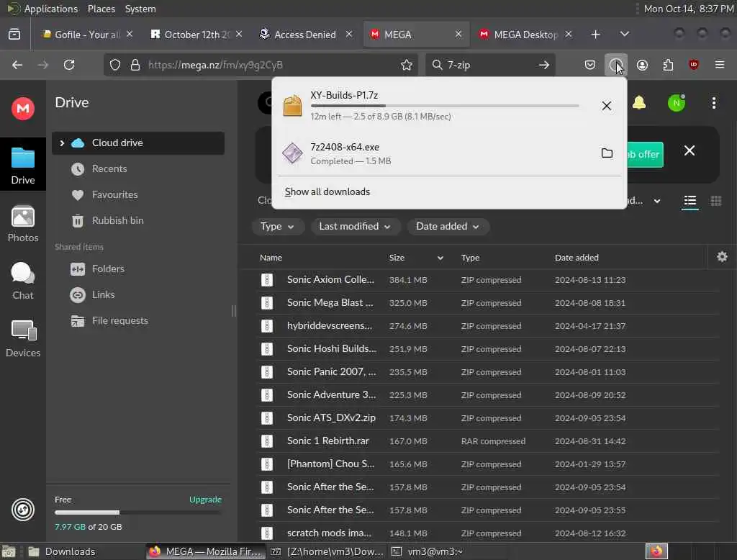Screen dimensions: 737x560
Task: Open File requests
Action: click(119, 321)
